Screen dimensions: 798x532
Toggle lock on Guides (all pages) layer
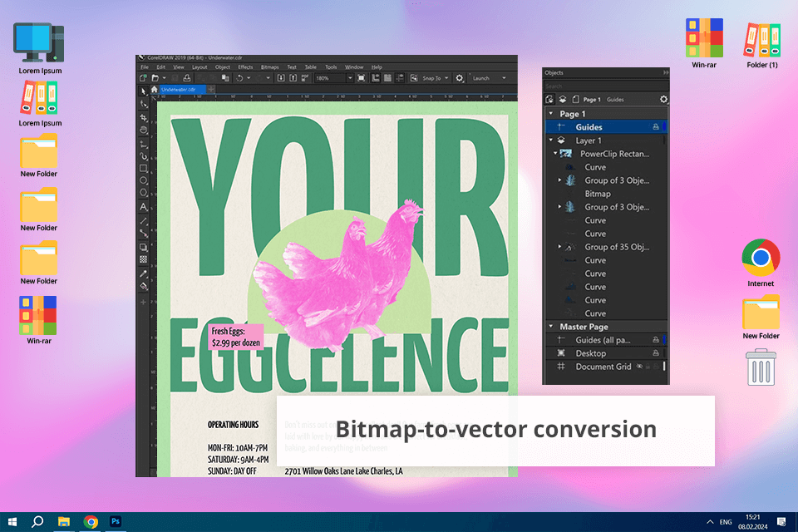(x=656, y=339)
